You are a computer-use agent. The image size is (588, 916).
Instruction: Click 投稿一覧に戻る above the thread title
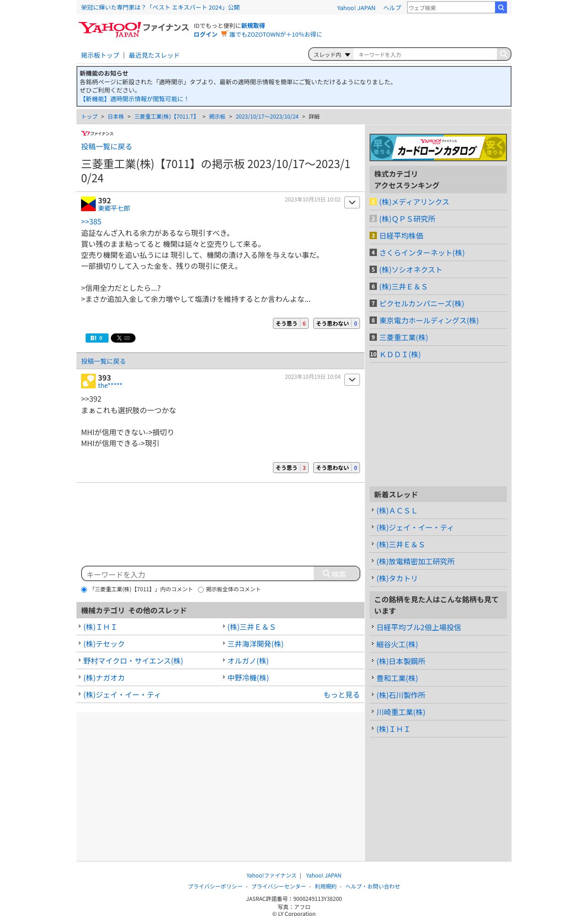(106, 147)
